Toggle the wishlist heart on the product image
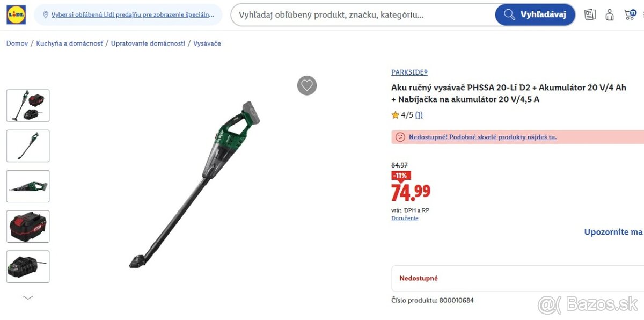 click(307, 85)
